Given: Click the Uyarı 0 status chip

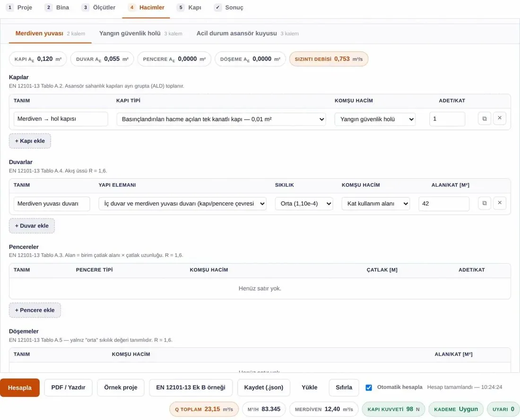Looking at the screenshot, I should pyautogui.click(x=503, y=410).
